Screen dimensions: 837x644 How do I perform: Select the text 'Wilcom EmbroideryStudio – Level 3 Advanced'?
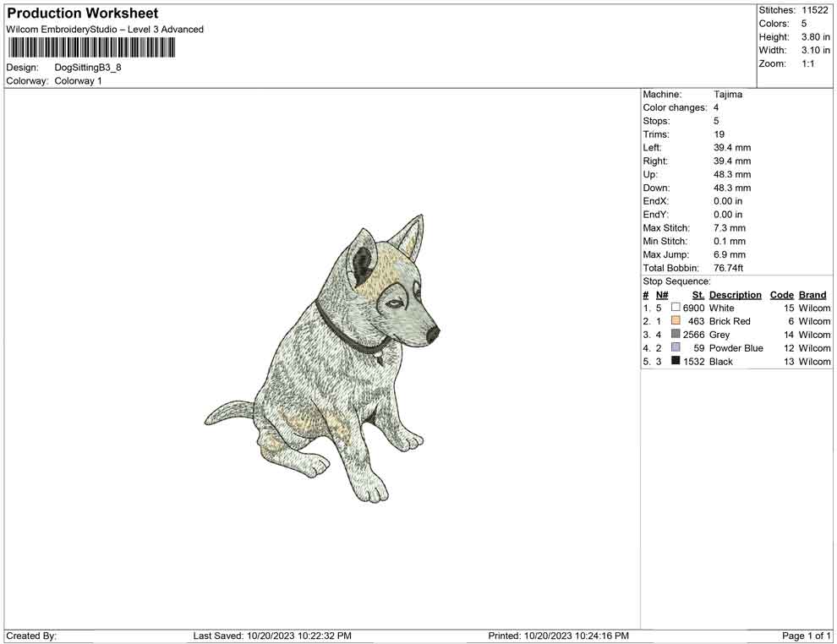(x=105, y=30)
